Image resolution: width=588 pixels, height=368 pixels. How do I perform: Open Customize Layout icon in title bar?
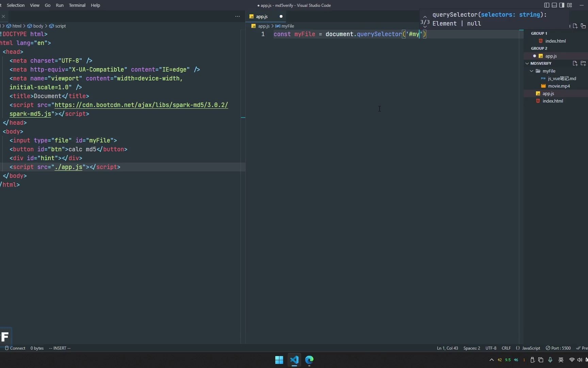click(x=569, y=5)
